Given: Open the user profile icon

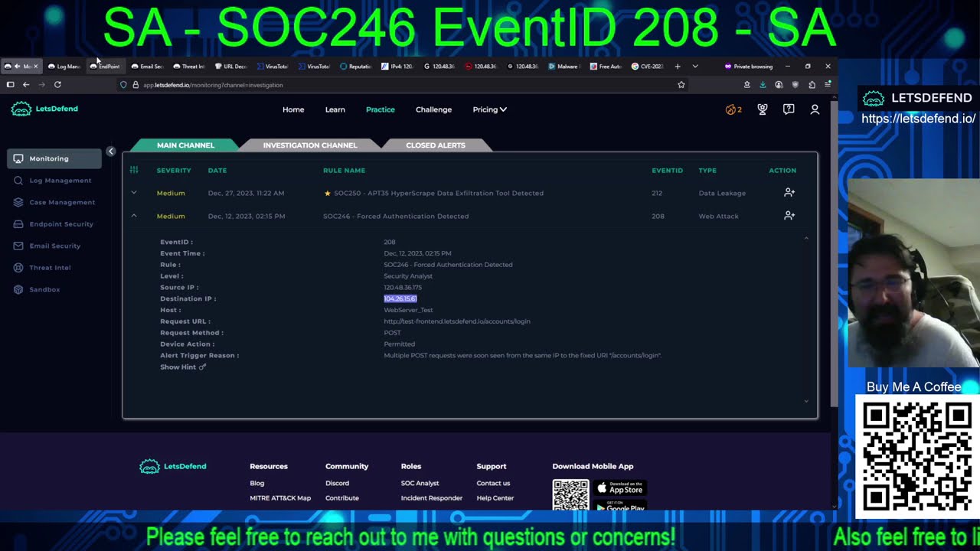Looking at the screenshot, I should 815,109.
